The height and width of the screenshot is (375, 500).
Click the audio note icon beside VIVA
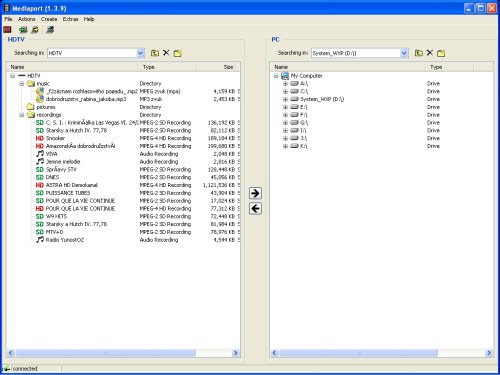pos(40,154)
